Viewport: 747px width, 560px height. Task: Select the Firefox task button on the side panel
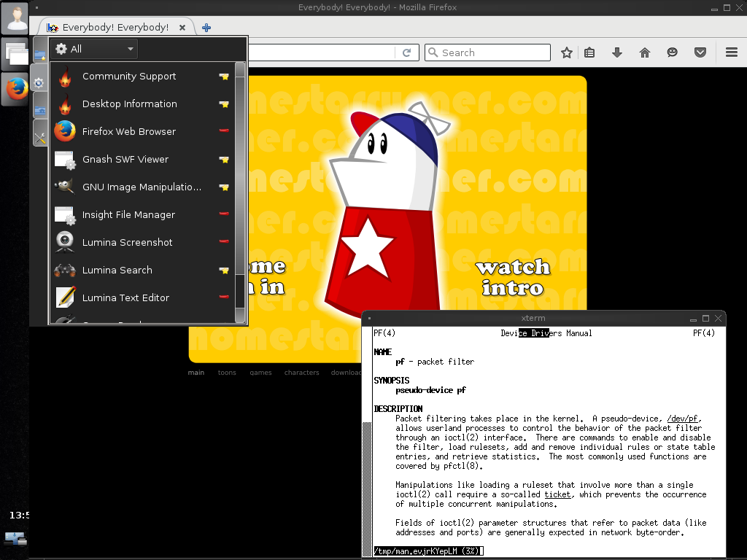(15, 88)
